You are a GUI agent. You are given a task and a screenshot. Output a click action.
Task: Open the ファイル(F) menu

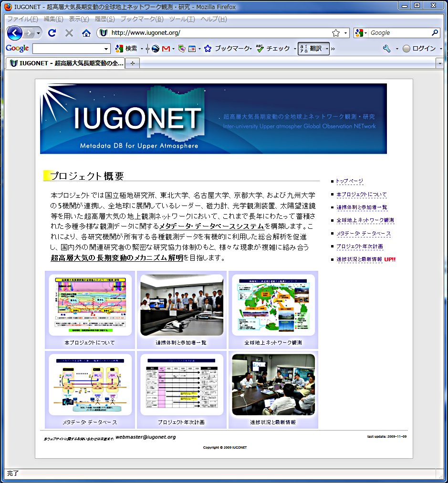pos(22,19)
